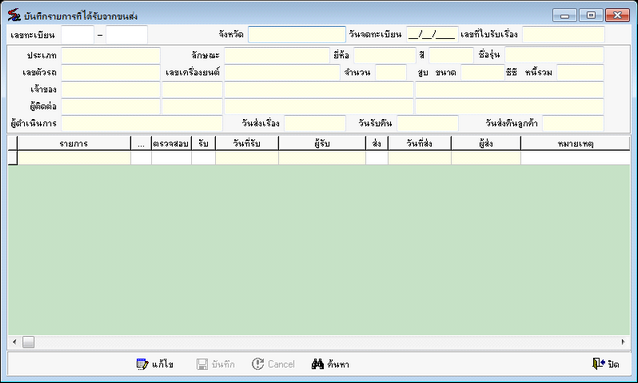
Task: Click the วันจดทะเบียน date field
Action: coord(432,35)
